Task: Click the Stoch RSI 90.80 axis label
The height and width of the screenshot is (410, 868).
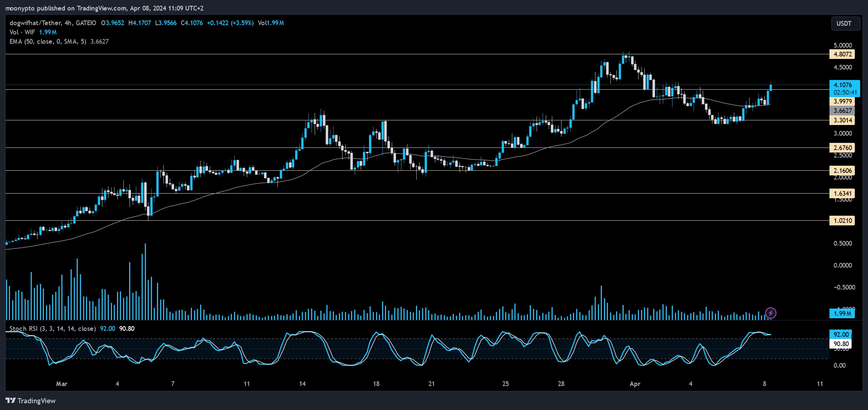Action: point(841,344)
